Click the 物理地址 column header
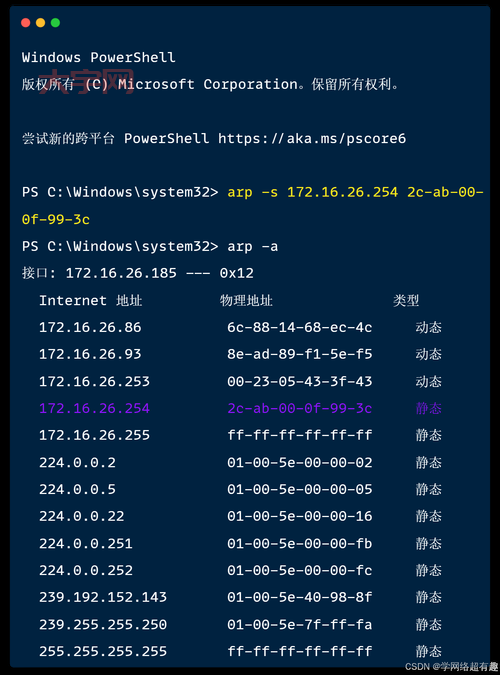 click(x=246, y=300)
